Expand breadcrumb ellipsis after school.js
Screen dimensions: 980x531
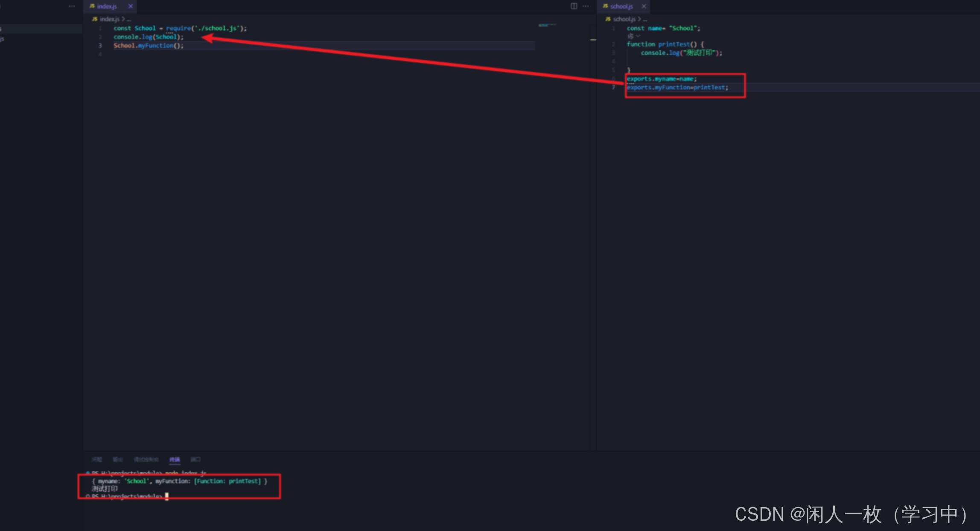click(x=645, y=20)
